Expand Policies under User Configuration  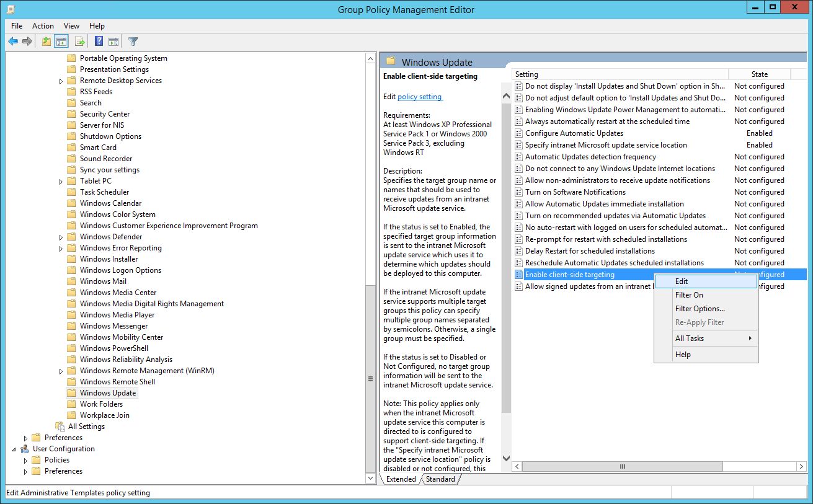click(25, 461)
